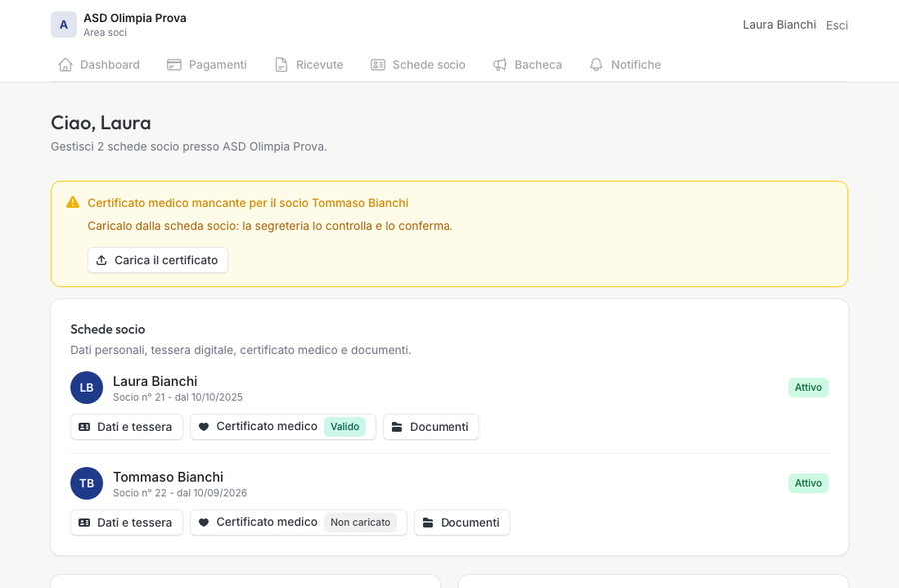Open Dati e tessera for Laura Bianchi

(127, 427)
